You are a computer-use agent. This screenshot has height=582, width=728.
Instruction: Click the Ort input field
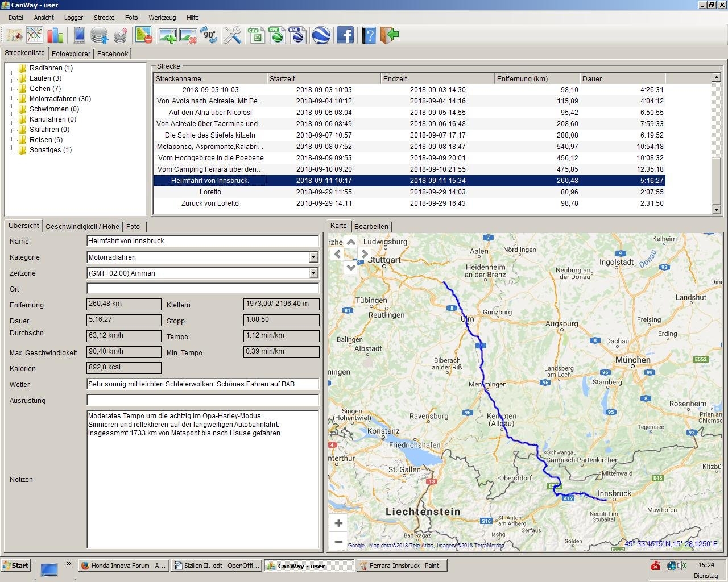202,289
